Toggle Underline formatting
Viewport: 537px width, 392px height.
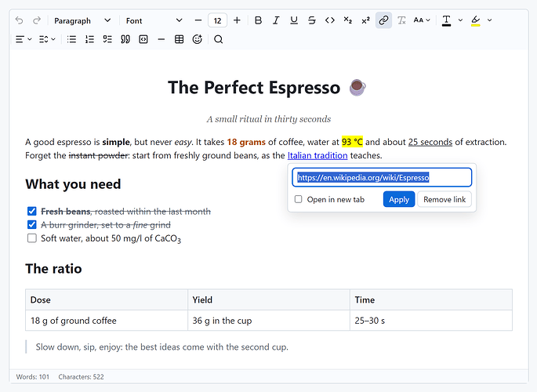[294, 20]
